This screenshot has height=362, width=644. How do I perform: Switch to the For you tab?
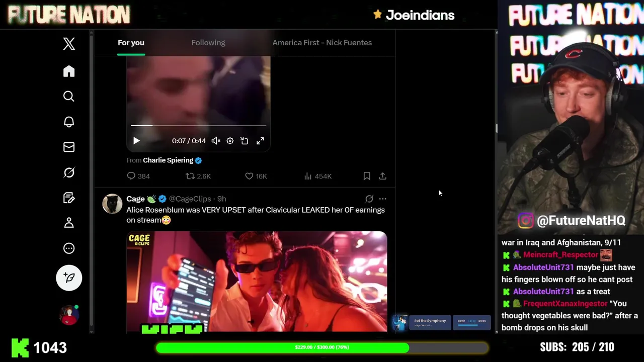(131, 43)
